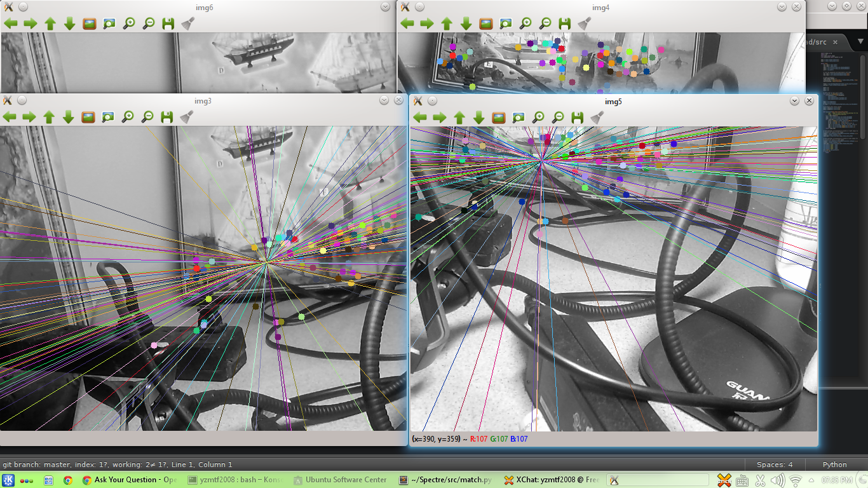Open the img5 window menu icon
Image resolution: width=868 pixels, height=488 pixels.
[x=417, y=100]
